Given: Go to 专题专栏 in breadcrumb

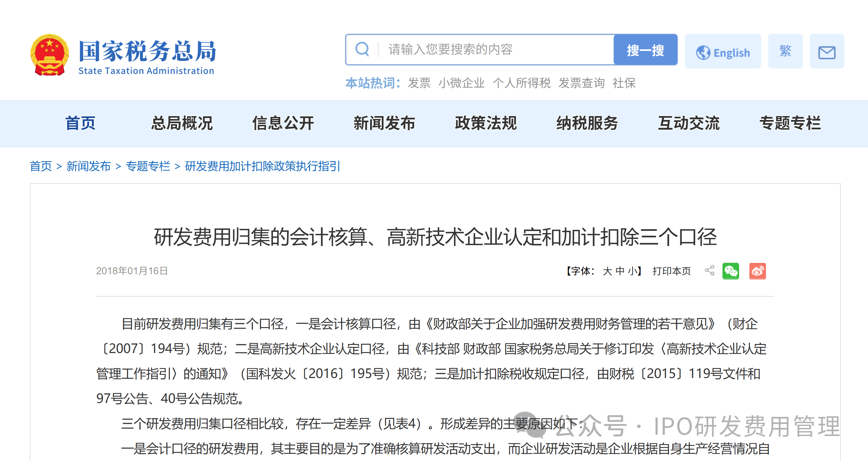Looking at the screenshot, I should [x=148, y=166].
